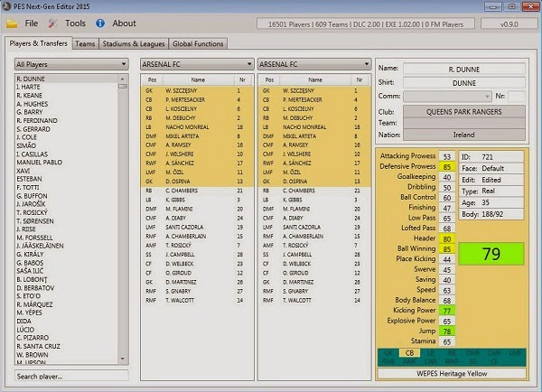The width and height of the screenshot is (542, 392).
Task: Click the Attacking Prowess 53 value
Action: click(x=447, y=156)
